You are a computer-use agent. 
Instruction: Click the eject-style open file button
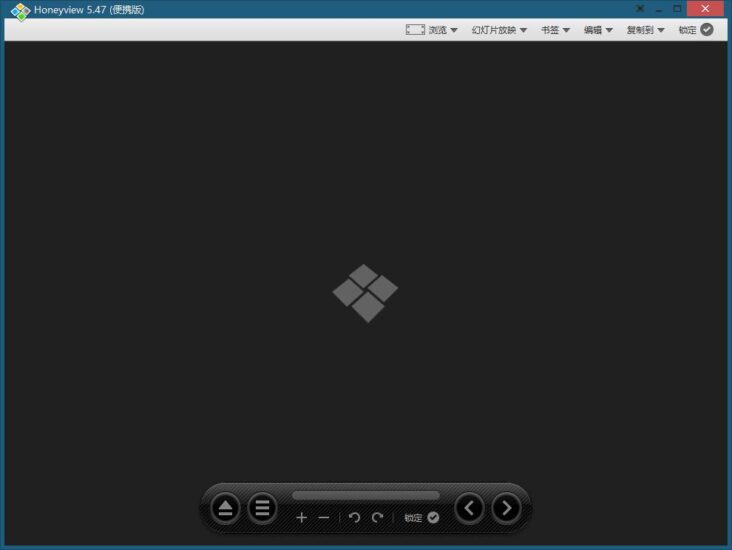[225, 509]
